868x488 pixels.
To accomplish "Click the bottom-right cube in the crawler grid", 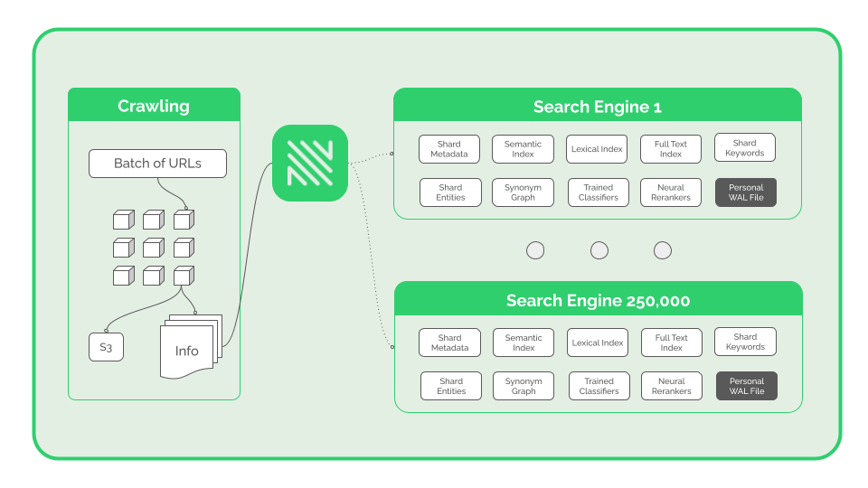I will point(184,276).
